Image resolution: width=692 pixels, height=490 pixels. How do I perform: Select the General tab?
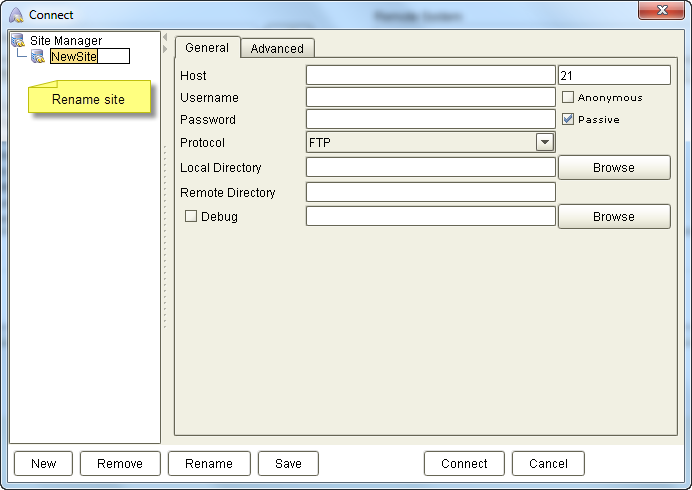pyautogui.click(x=207, y=48)
